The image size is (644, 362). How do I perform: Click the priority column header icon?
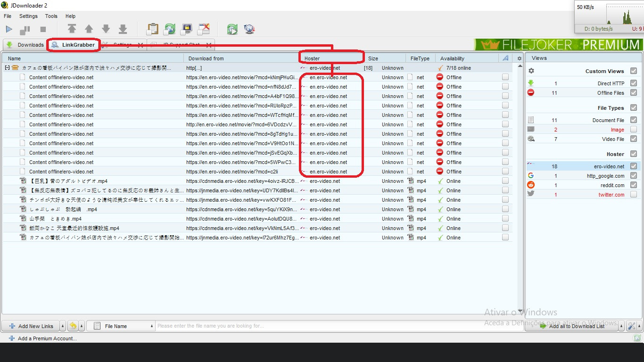pos(505,58)
